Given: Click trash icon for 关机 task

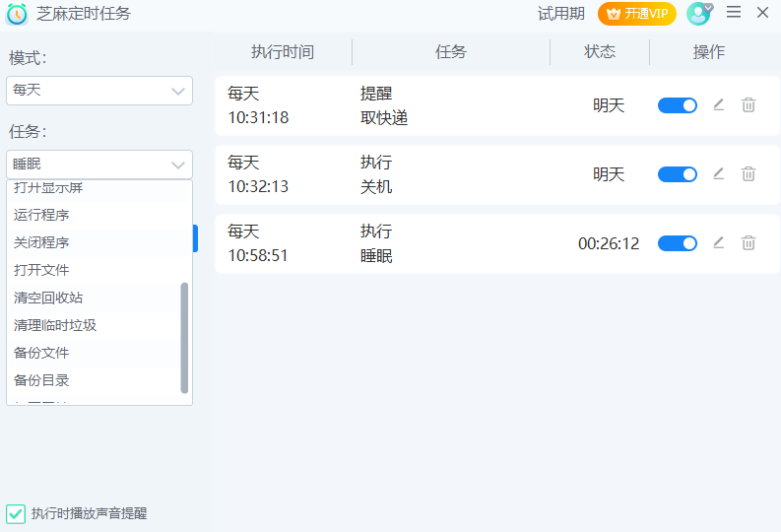Looking at the screenshot, I should pos(748,173).
